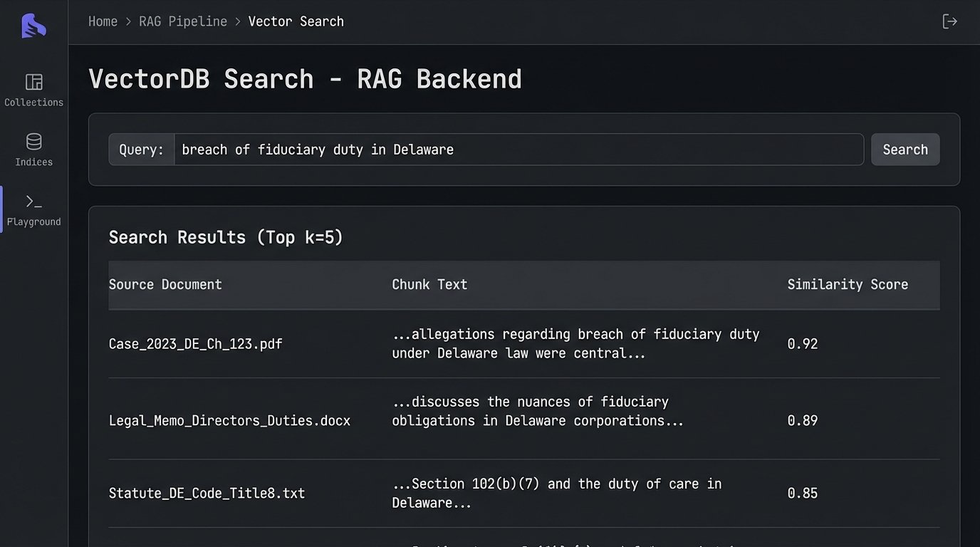The height and width of the screenshot is (547, 980).
Task: Open Indices via the database icon
Action: click(33, 142)
